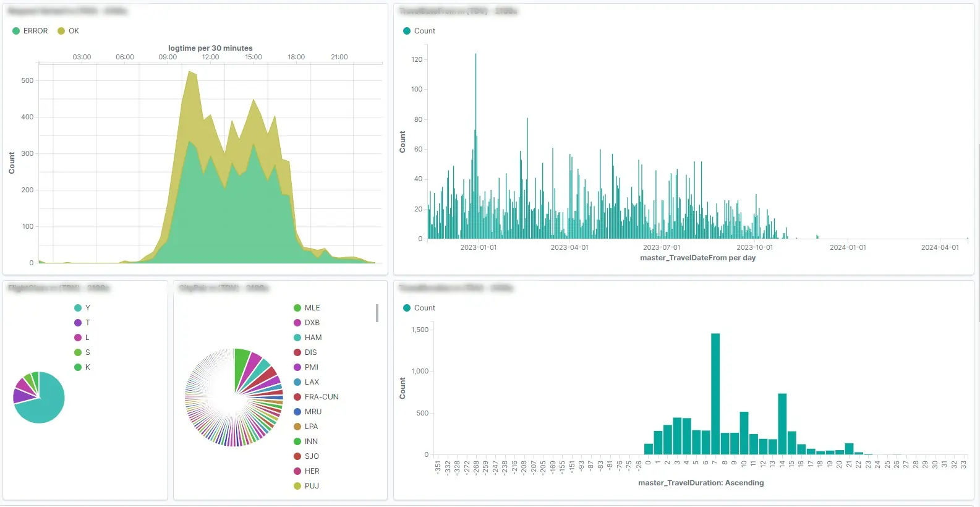The image size is (980, 507).
Task: Select PUJ in the city pair legend
Action: pyautogui.click(x=307, y=486)
